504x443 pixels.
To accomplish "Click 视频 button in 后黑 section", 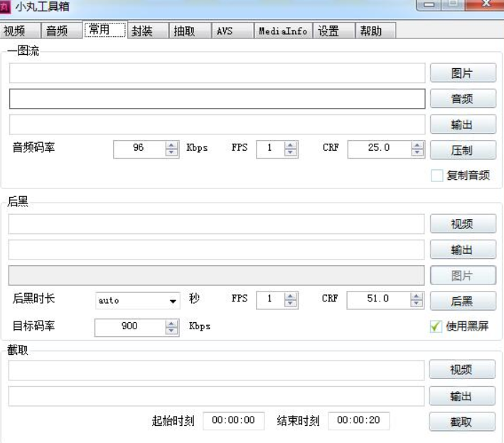I will pyautogui.click(x=463, y=224).
